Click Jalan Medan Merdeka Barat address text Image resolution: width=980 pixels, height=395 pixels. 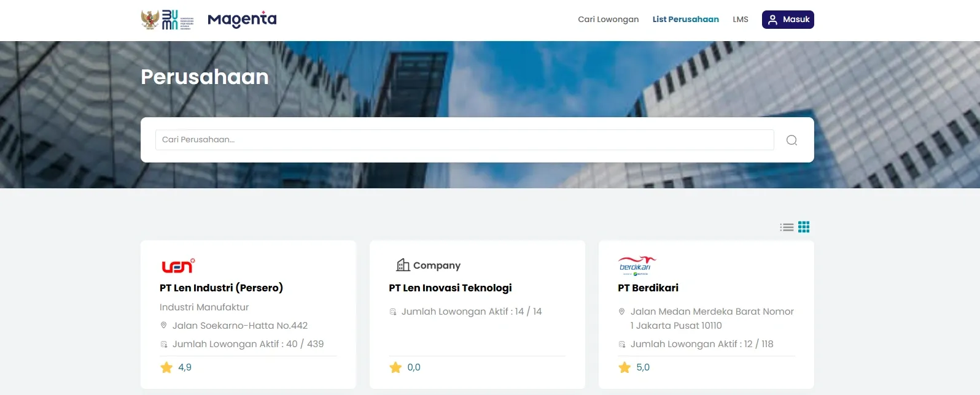pos(712,318)
